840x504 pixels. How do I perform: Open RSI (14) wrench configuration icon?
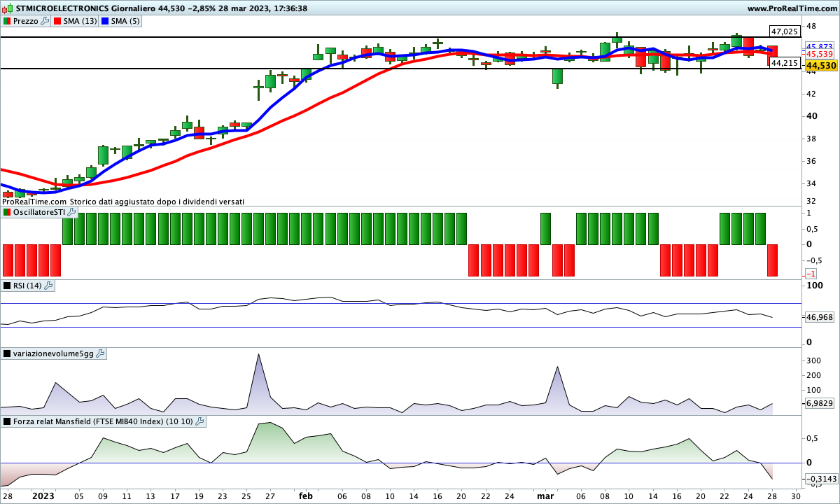pyautogui.click(x=49, y=286)
